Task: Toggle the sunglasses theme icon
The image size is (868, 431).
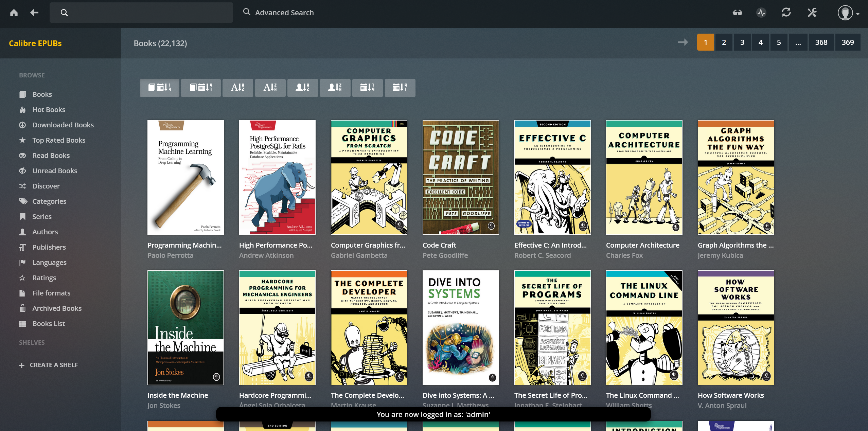Action: click(738, 13)
